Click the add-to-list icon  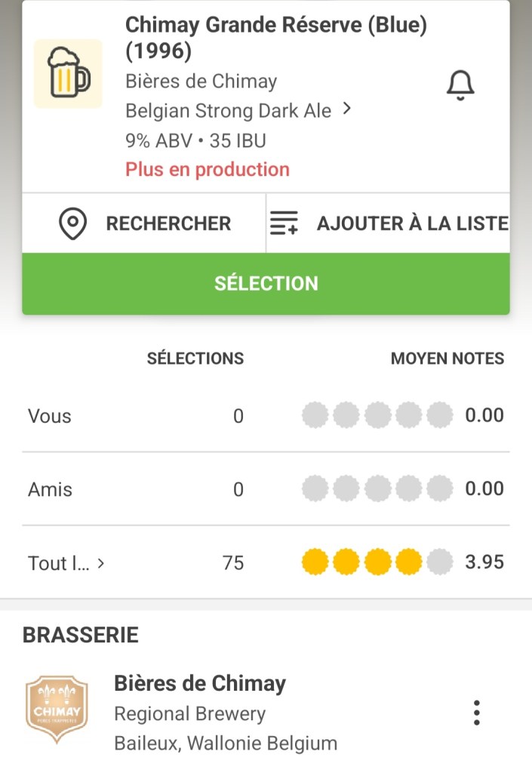coord(284,224)
